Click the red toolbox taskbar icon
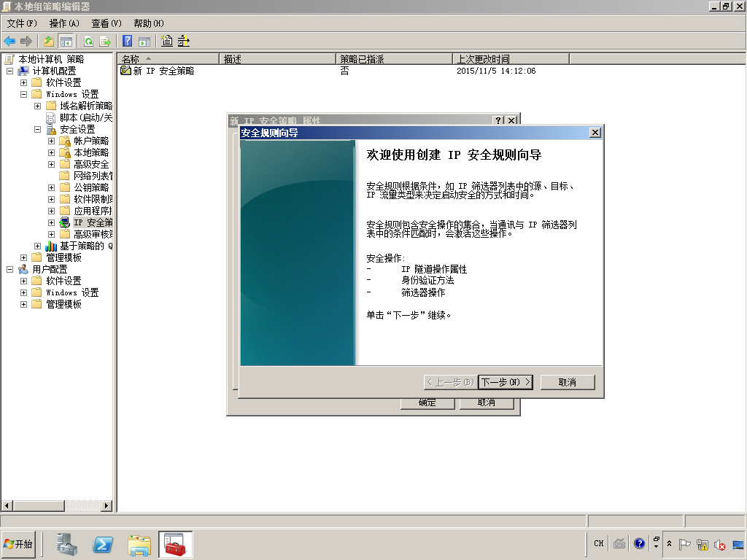 175,544
